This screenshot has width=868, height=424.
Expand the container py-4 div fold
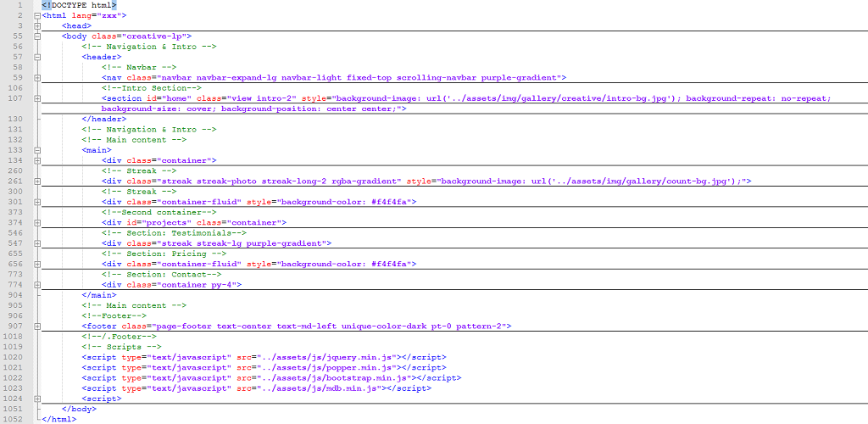tap(38, 285)
